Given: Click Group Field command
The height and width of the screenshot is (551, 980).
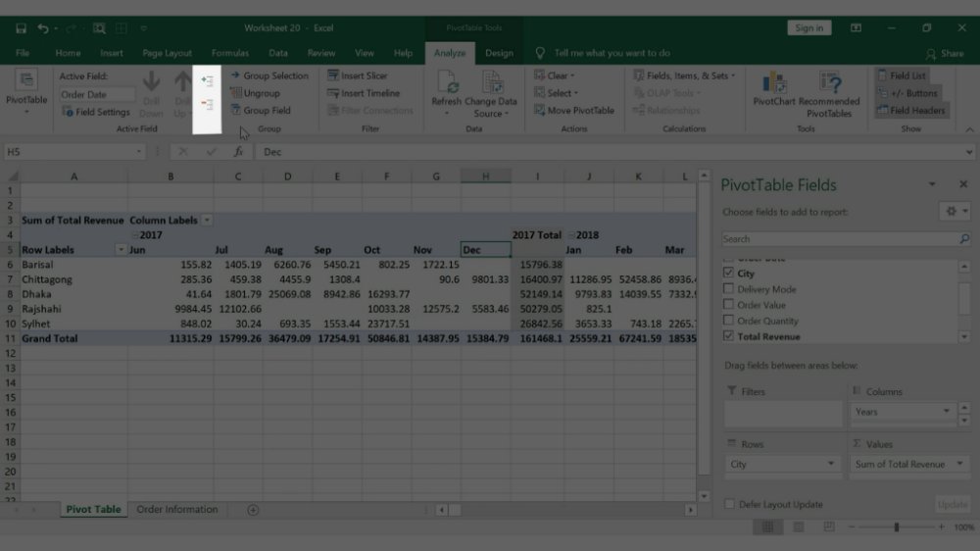Looking at the screenshot, I should [261, 110].
